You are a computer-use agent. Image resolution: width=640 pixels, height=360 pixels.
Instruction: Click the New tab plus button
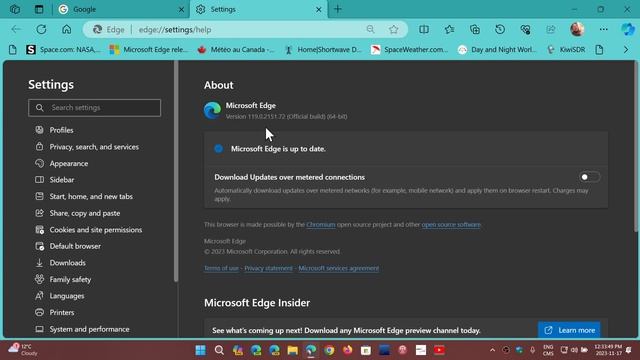(x=338, y=9)
